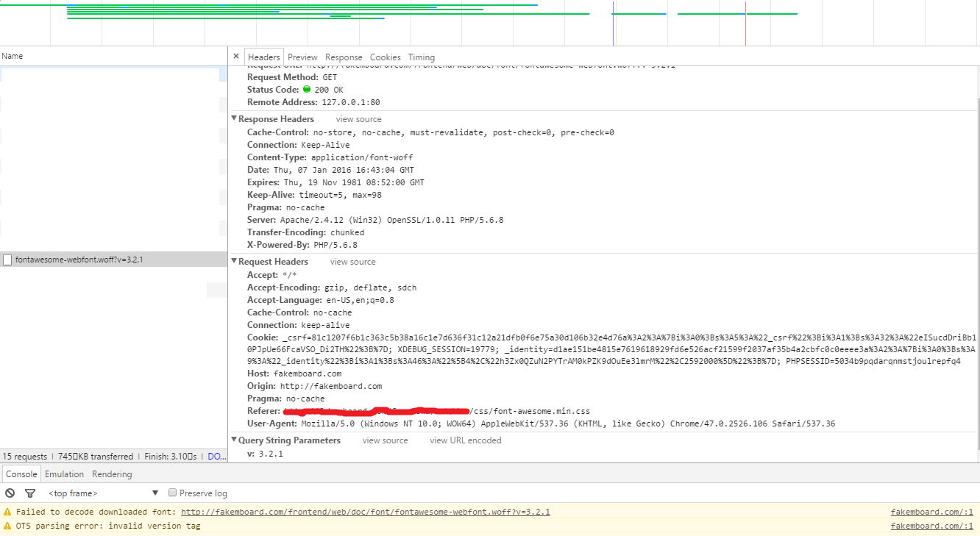The height and width of the screenshot is (536, 980).
Task: Select fontawesome-webfont.woff?v=3.2.1 request row
Action: tap(114, 260)
